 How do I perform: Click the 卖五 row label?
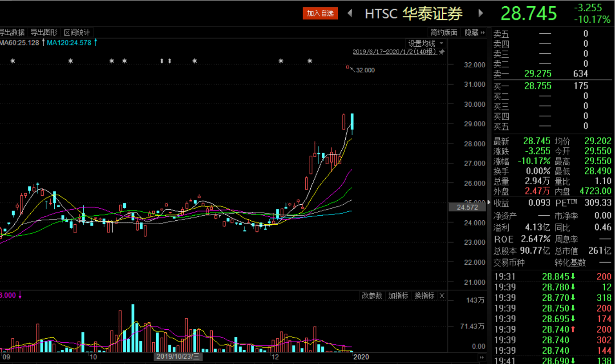click(502, 34)
